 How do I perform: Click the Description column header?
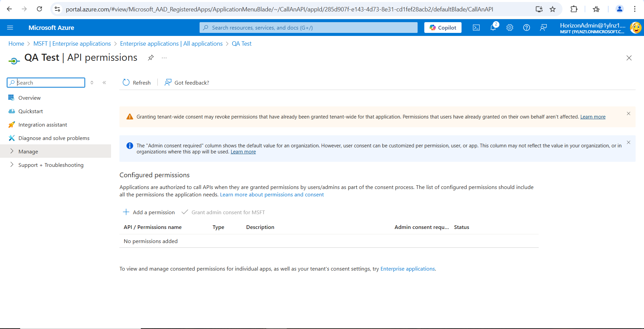[x=260, y=227]
